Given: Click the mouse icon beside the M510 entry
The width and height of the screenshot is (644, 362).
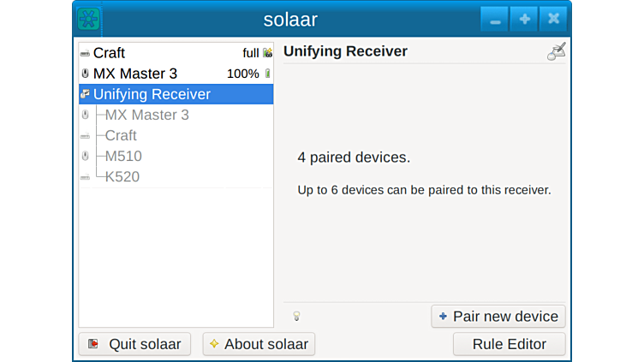Looking at the screenshot, I should (x=85, y=156).
